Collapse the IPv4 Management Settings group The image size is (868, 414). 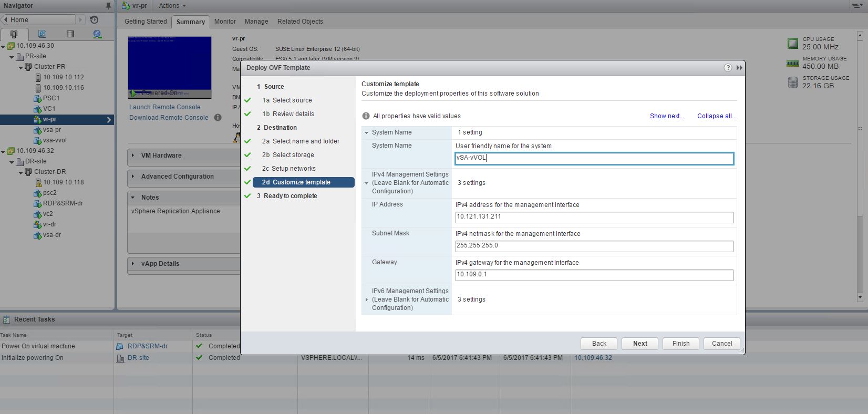point(366,183)
